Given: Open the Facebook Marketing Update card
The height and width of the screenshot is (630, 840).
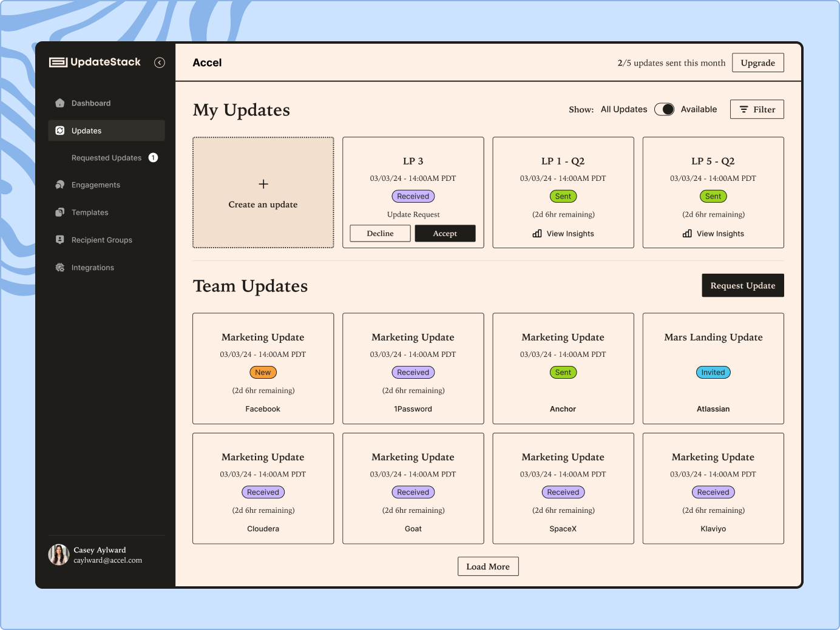Looking at the screenshot, I should 263,368.
